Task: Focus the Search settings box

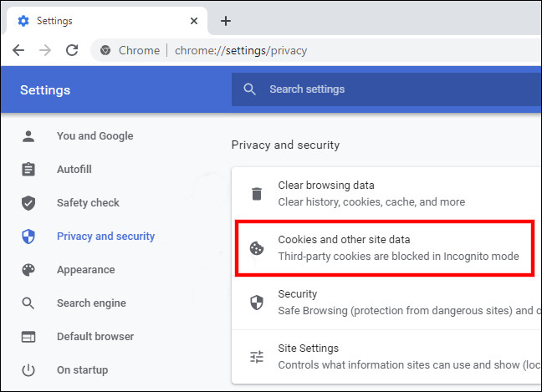Action: pos(386,89)
